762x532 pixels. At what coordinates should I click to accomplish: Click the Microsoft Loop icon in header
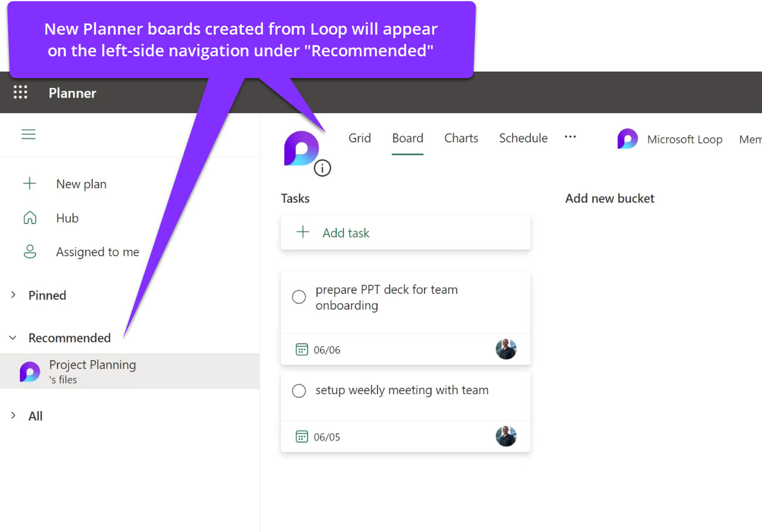[628, 139]
